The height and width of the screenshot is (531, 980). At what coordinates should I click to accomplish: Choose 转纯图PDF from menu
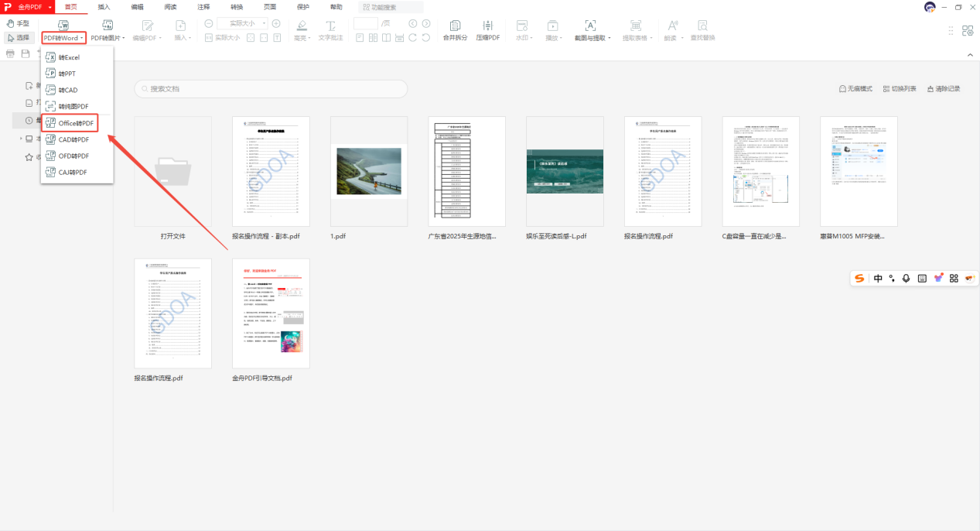coord(77,106)
